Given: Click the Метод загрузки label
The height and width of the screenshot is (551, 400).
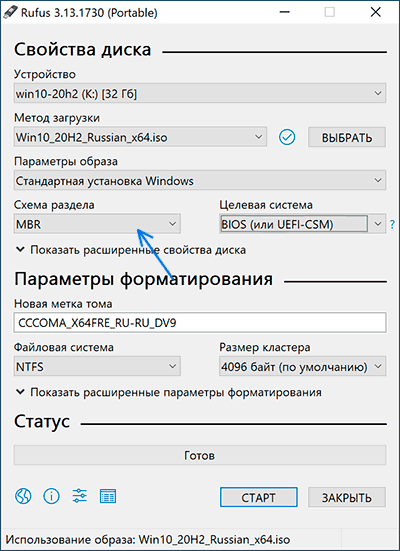Looking at the screenshot, I should point(57,118).
